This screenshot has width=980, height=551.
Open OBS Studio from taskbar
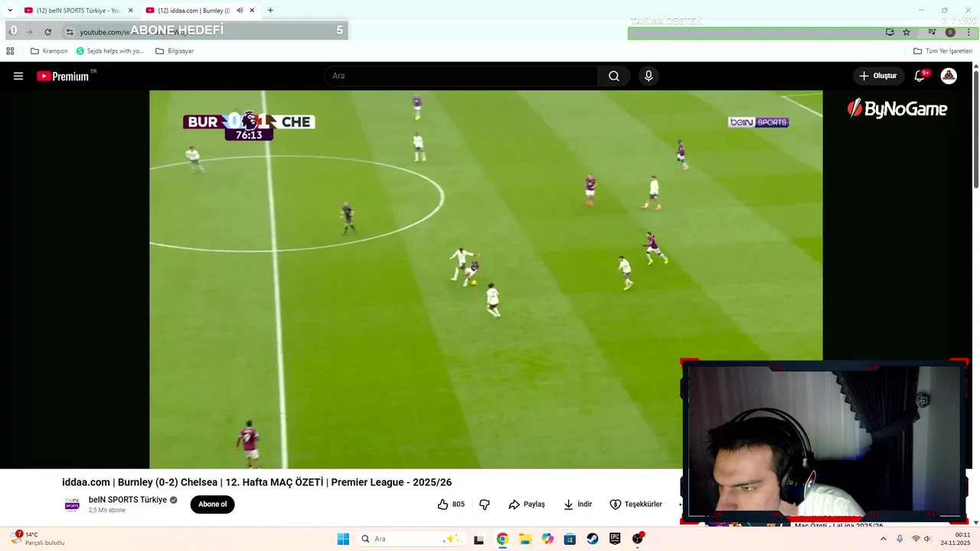pyautogui.click(x=638, y=539)
